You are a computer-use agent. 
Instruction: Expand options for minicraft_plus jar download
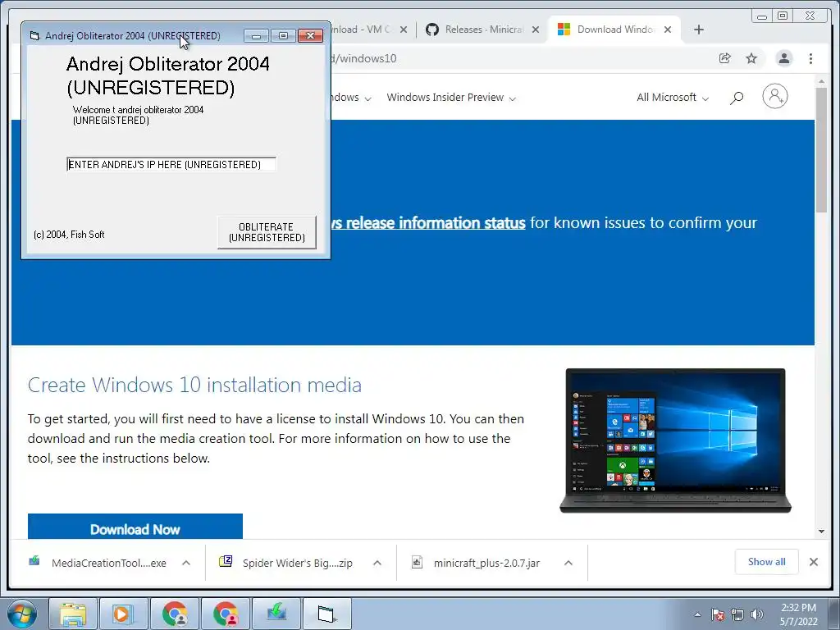coord(568,563)
